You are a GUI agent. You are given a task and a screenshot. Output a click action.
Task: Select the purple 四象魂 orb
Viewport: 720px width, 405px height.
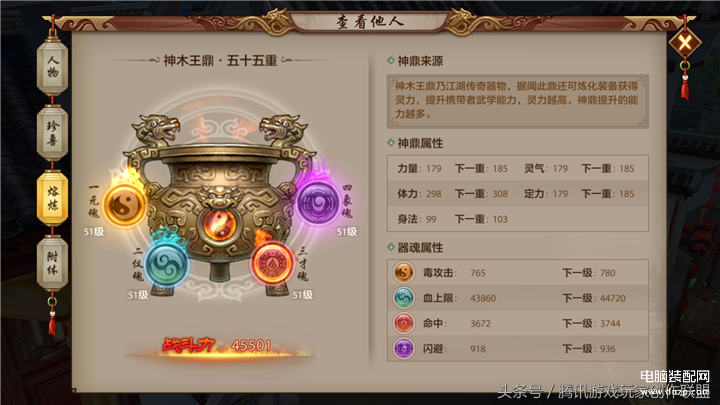tap(317, 202)
